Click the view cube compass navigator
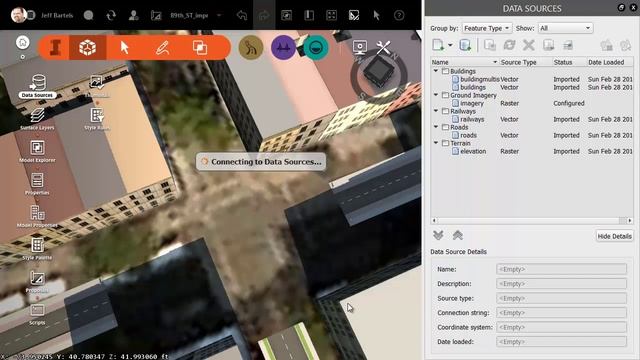640x360 pixels. point(379,74)
